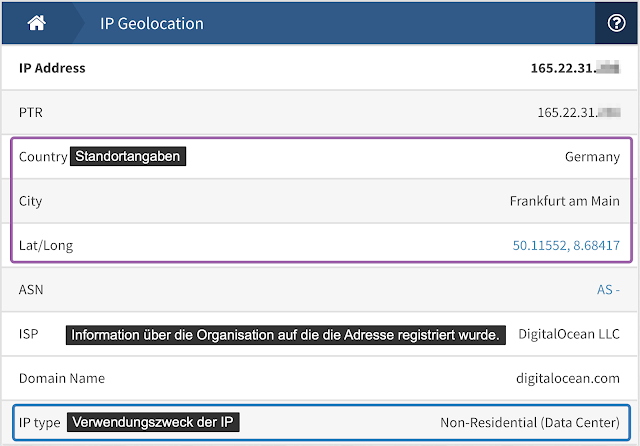Click the Domain Name row label
The width and height of the screenshot is (640, 446).
pos(61,378)
